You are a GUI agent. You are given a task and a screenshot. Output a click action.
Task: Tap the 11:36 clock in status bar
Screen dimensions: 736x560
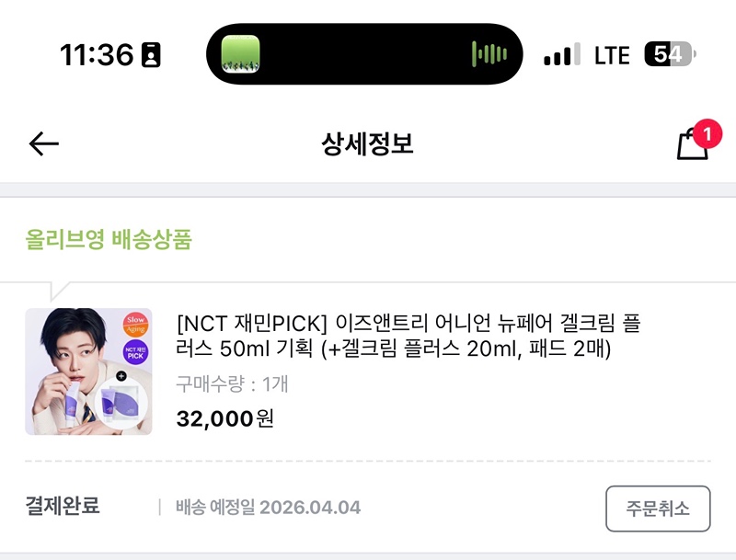click(97, 55)
